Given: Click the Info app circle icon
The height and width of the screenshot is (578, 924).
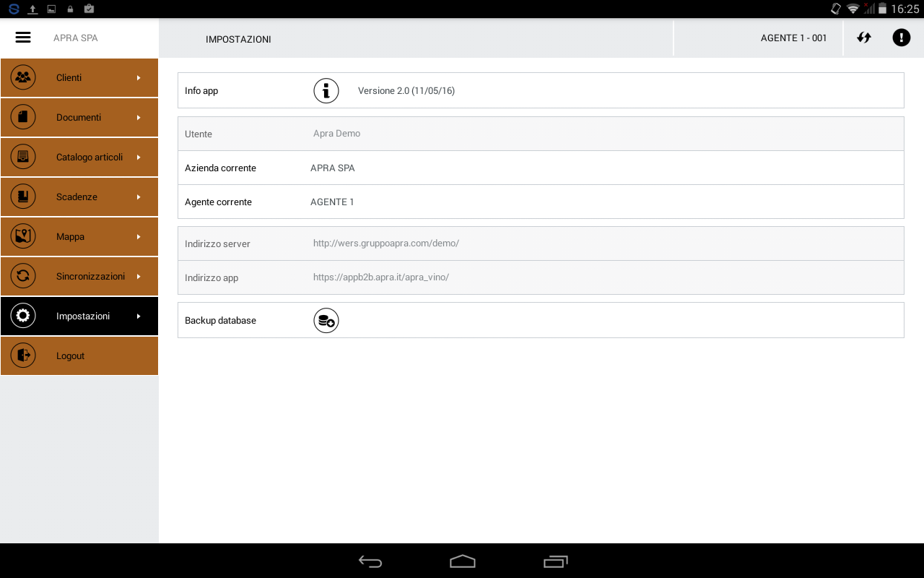Looking at the screenshot, I should click(326, 91).
